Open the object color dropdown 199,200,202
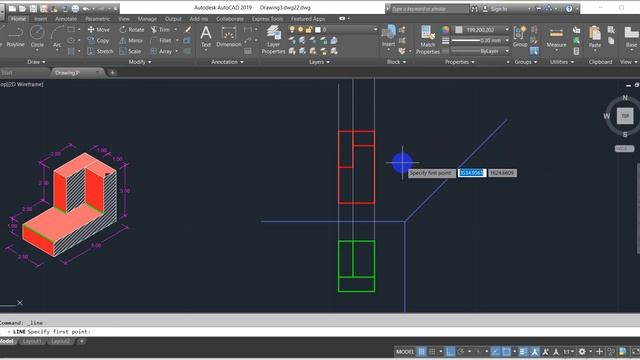This screenshot has width=640, height=360. pos(507,29)
